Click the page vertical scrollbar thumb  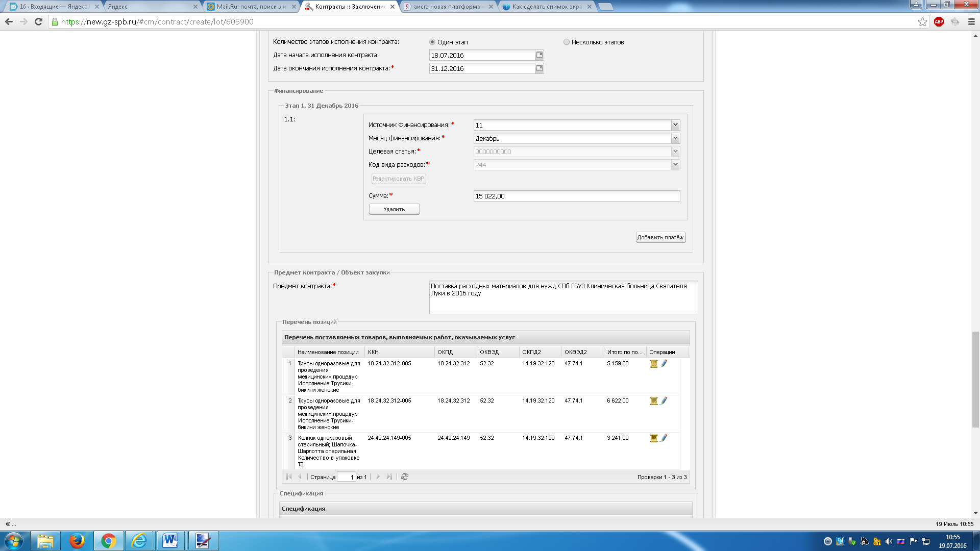coord(975,379)
